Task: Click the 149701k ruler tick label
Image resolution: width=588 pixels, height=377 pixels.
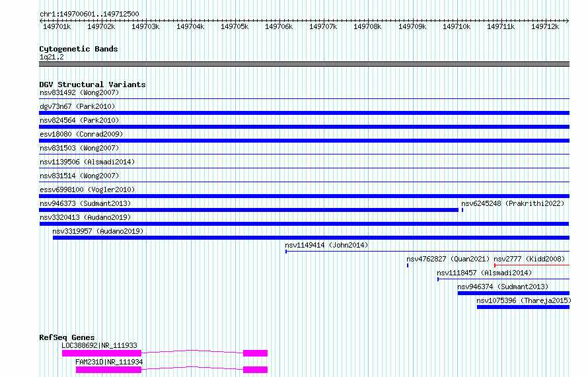Action: (57, 26)
